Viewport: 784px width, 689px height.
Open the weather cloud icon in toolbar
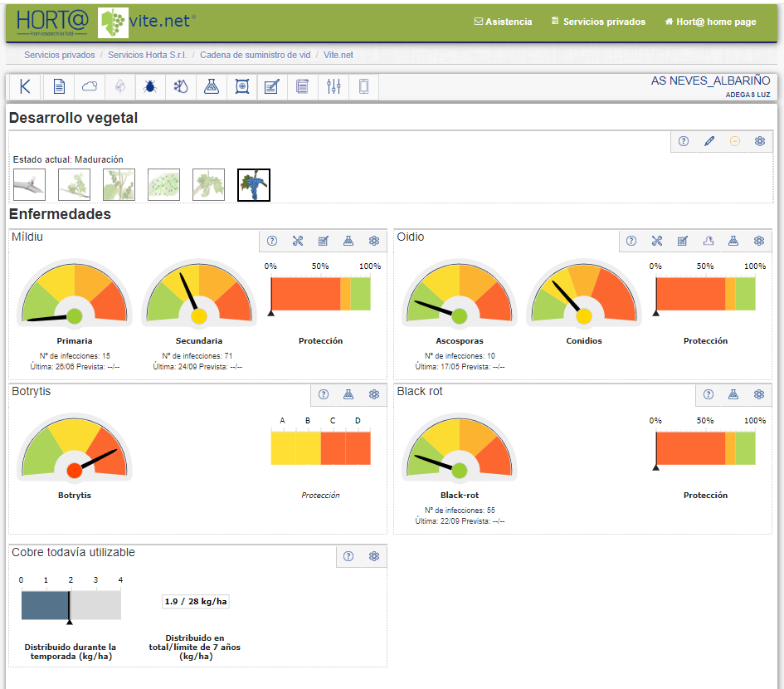tap(90, 87)
